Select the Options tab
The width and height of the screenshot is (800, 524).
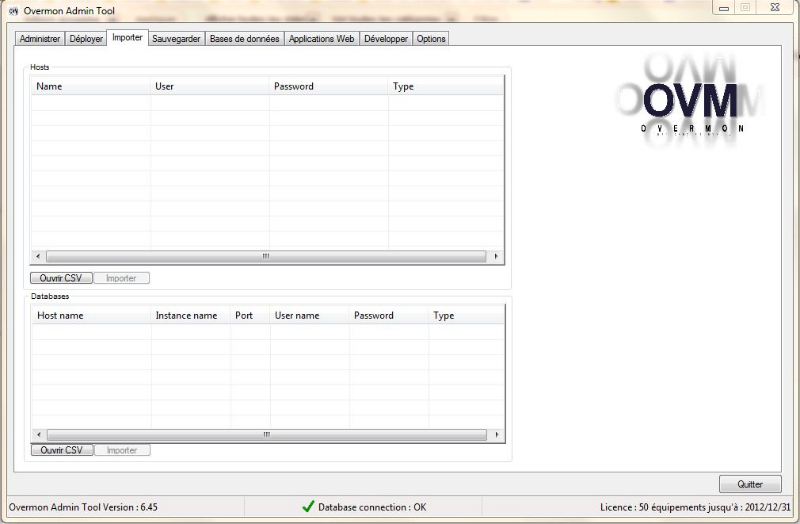click(431, 39)
